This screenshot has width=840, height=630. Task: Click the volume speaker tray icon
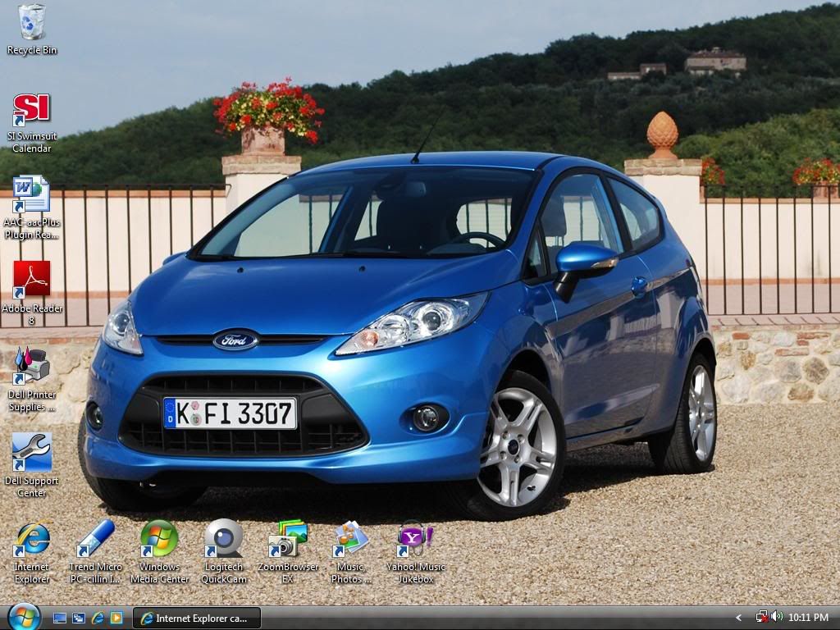pos(777,617)
